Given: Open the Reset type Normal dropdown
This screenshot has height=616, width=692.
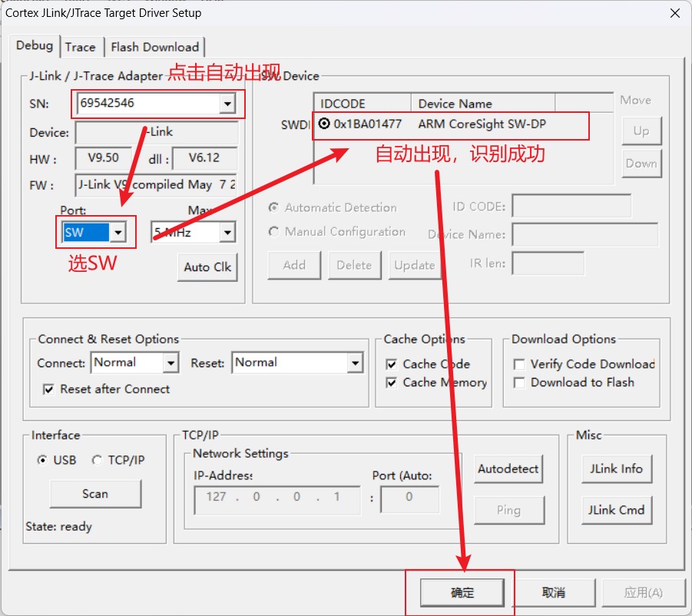Looking at the screenshot, I should click(356, 363).
